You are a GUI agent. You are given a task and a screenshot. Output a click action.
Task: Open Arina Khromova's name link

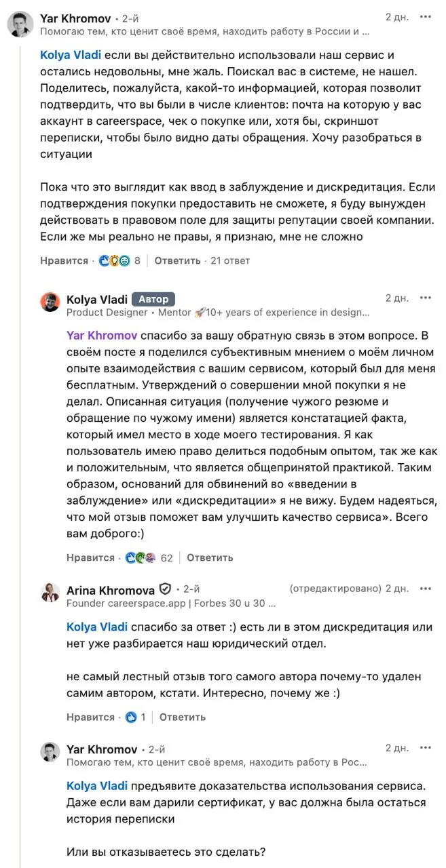(111, 590)
